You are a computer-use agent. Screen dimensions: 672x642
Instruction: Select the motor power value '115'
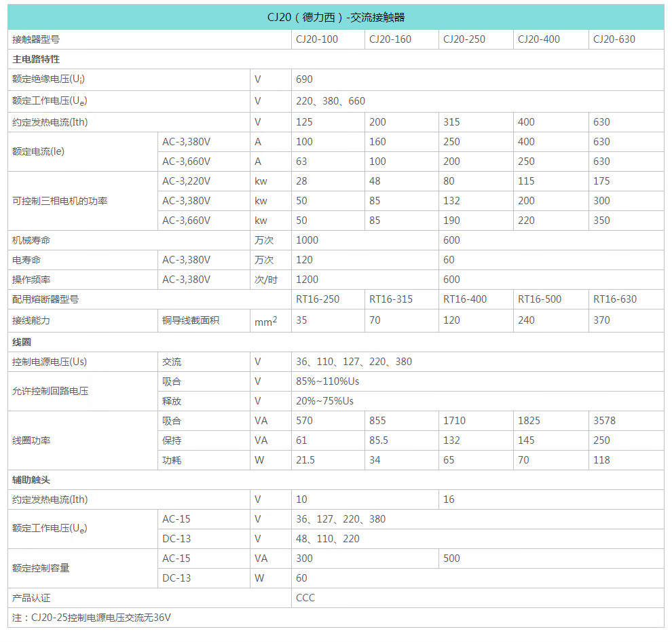pyautogui.click(x=526, y=181)
